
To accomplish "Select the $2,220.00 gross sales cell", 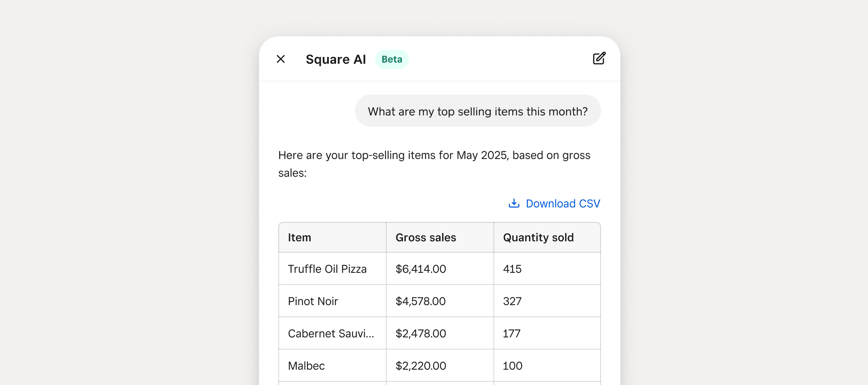I will [x=440, y=366].
